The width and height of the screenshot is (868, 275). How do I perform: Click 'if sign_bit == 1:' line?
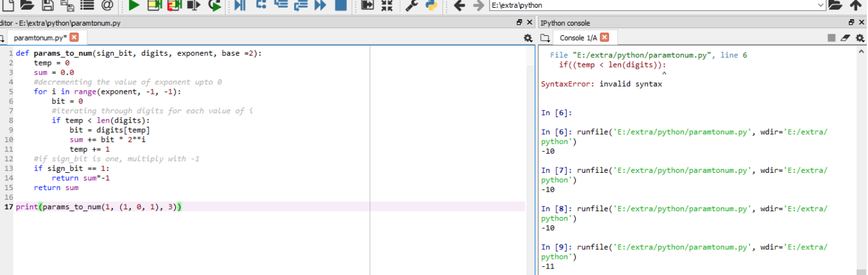click(x=72, y=168)
